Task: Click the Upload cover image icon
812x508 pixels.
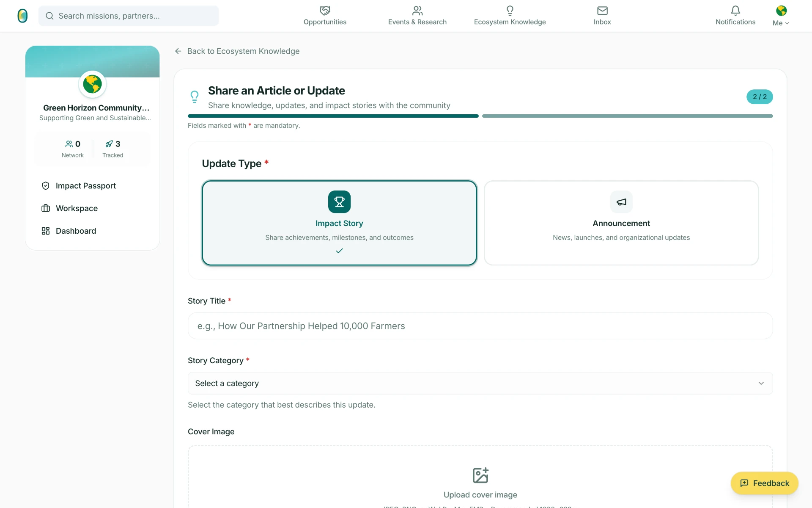Action: coord(480,475)
